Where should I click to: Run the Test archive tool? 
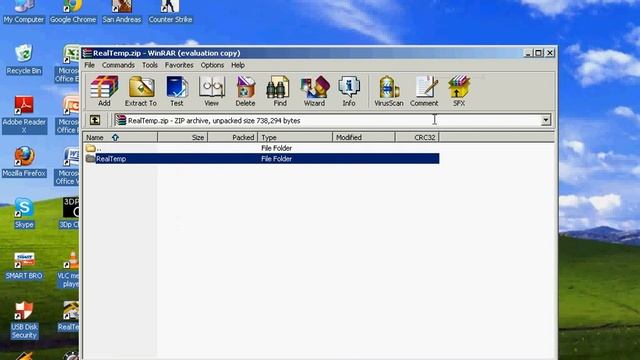click(177, 91)
